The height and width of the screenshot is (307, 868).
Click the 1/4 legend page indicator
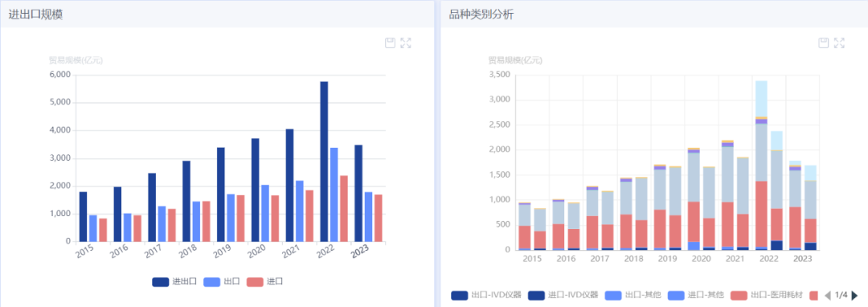pos(841,296)
